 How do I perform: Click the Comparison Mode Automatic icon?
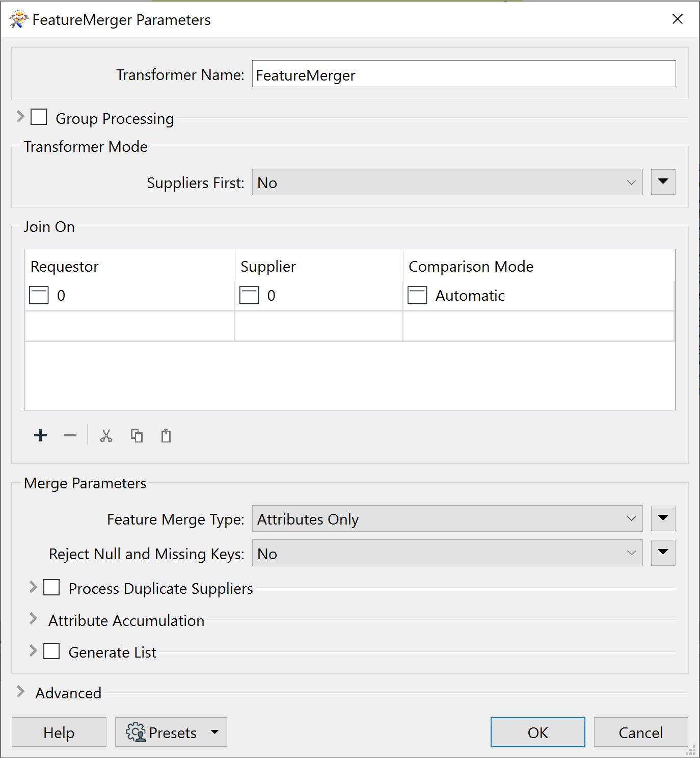(417, 295)
